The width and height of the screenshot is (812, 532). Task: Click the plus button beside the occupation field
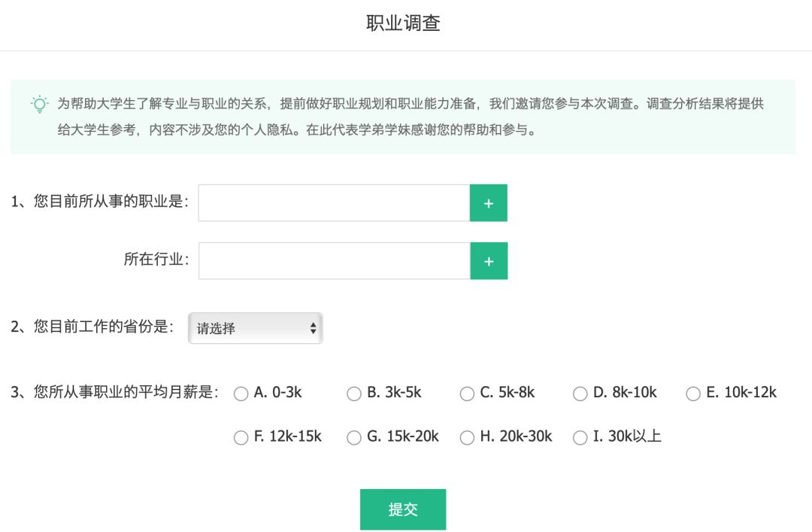pyautogui.click(x=489, y=203)
